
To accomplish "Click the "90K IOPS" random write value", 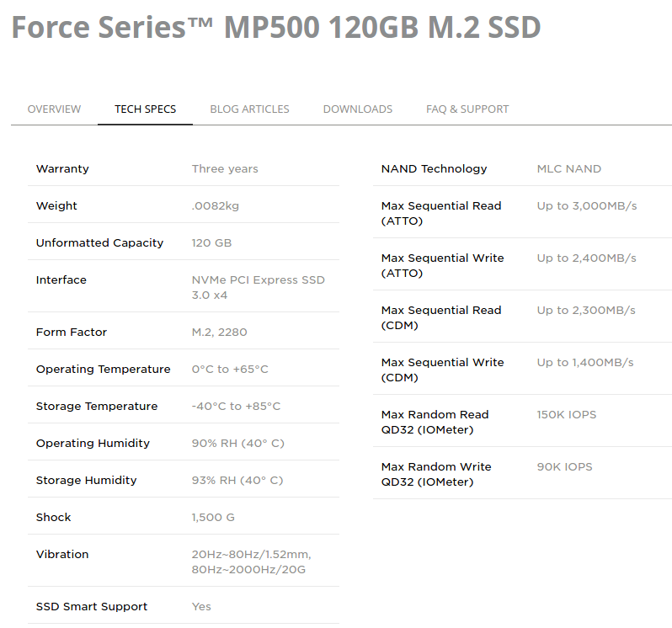I will (564, 467).
